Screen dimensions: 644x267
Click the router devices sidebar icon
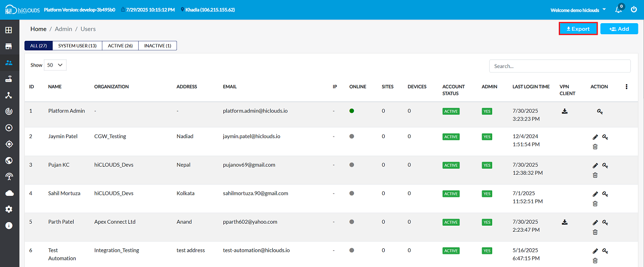tap(9, 79)
